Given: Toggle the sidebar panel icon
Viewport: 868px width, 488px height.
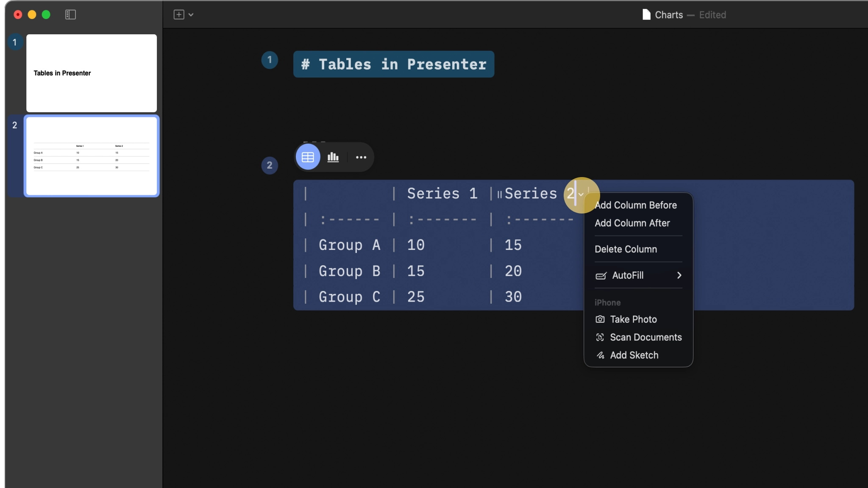Looking at the screenshot, I should coord(70,14).
